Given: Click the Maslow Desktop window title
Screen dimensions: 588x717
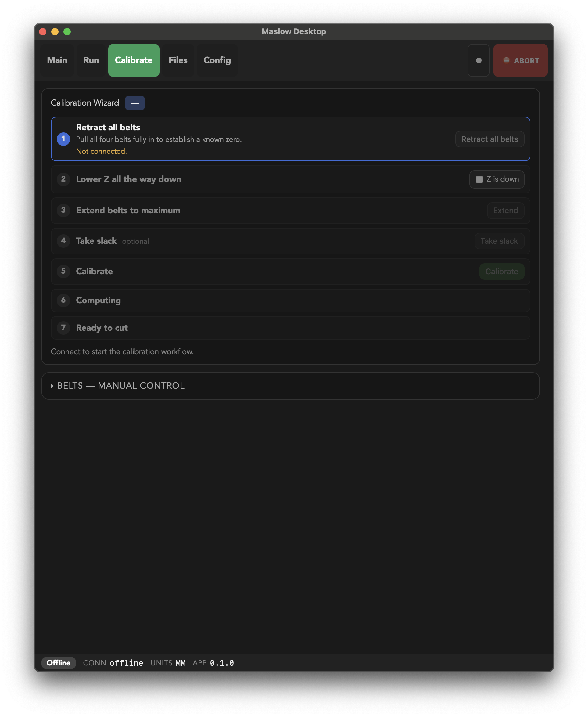Looking at the screenshot, I should pos(294,31).
